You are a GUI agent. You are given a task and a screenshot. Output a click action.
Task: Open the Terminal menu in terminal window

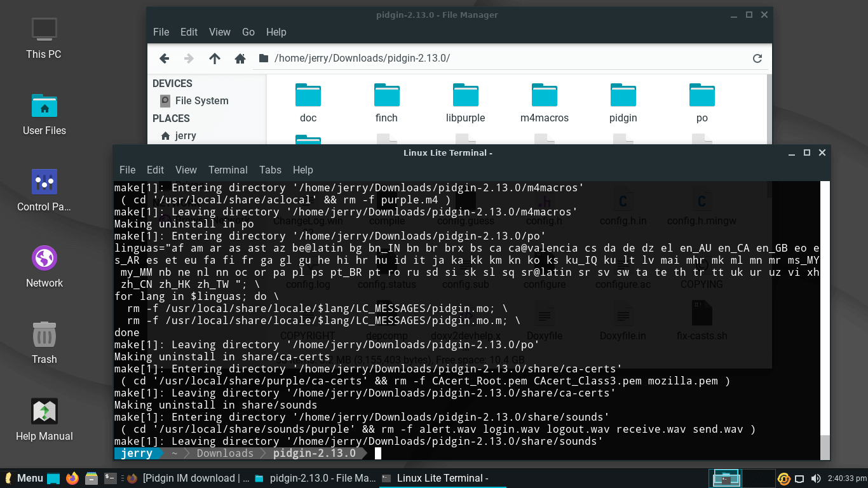(x=227, y=170)
